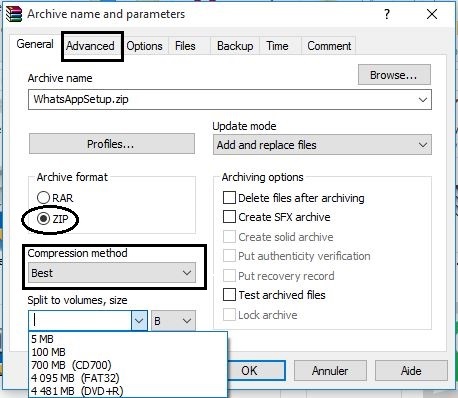Click the Put recovery record checkbox
The width and height of the screenshot is (458, 398).
[x=229, y=276]
